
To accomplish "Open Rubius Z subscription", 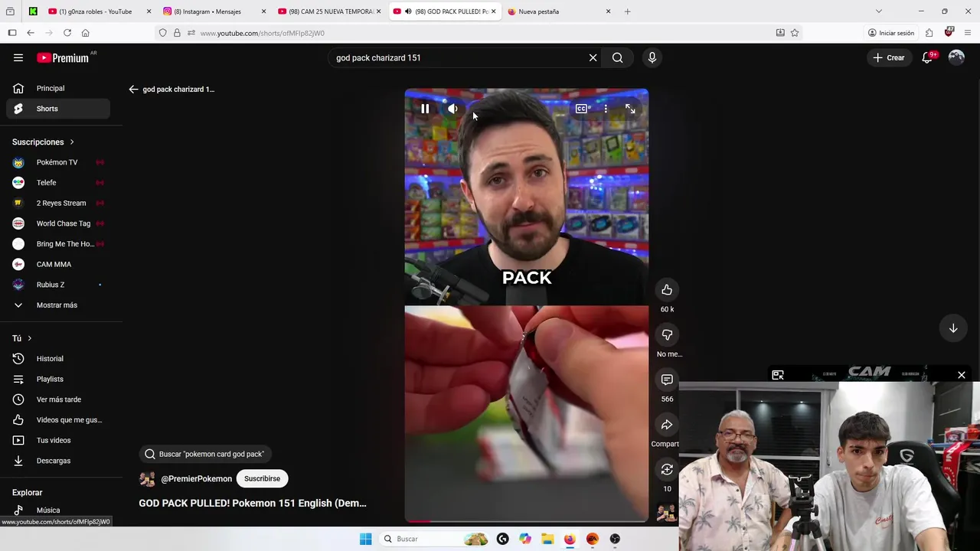I will click(x=58, y=285).
